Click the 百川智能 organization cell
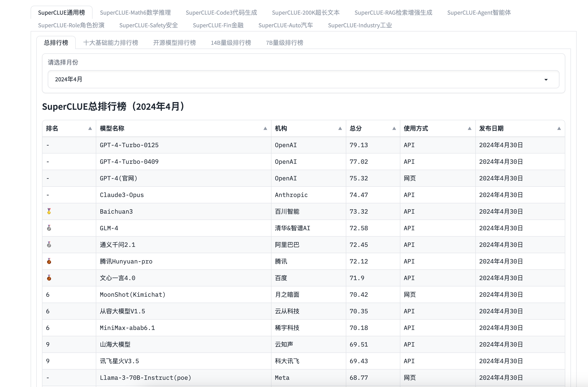The image size is (588, 387). [x=309, y=211]
